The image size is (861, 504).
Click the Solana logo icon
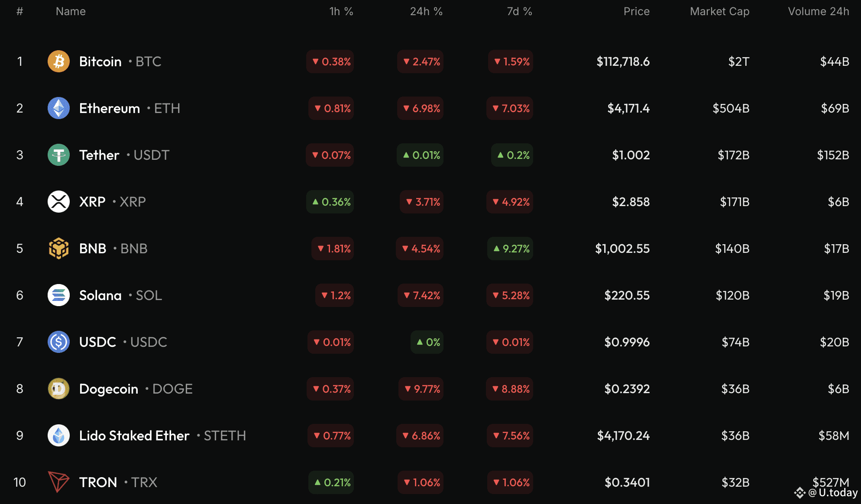(58, 295)
